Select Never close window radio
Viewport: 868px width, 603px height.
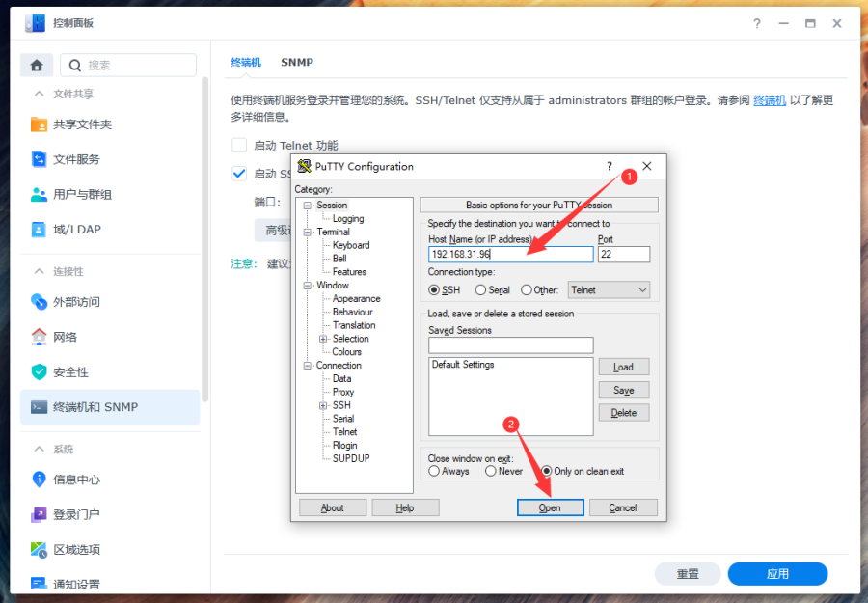pyautogui.click(x=491, y=471)
